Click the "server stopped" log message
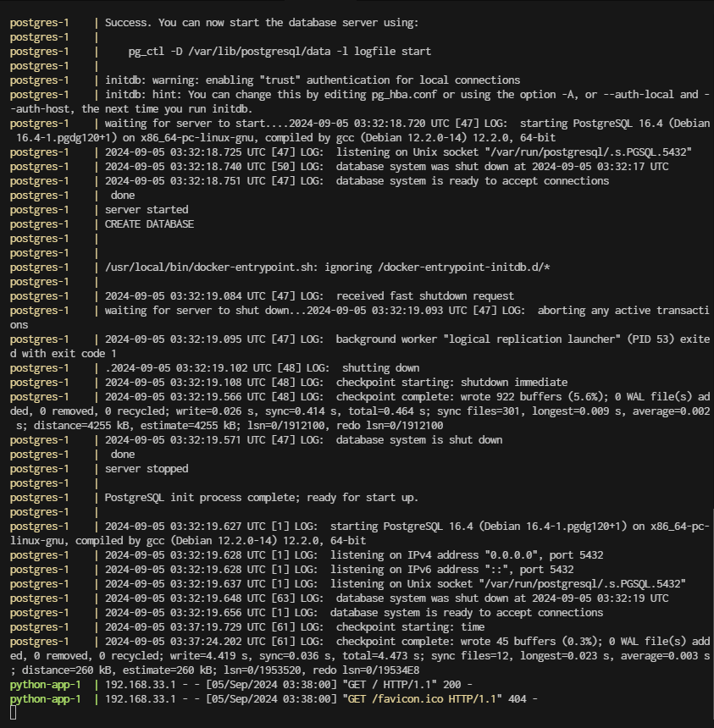The height and width of the screenshot is (728, 714). tap(147, 469)
